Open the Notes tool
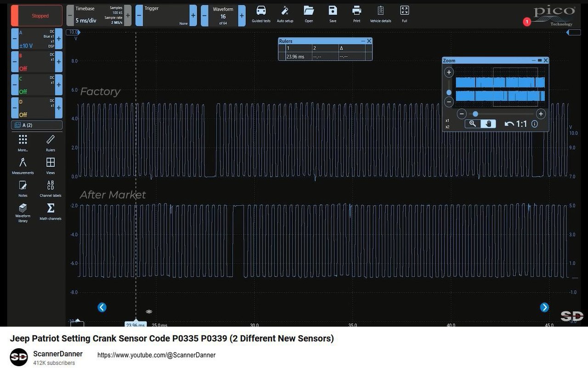The height and width of the screenshot is (368, 588). click(23, 189)
